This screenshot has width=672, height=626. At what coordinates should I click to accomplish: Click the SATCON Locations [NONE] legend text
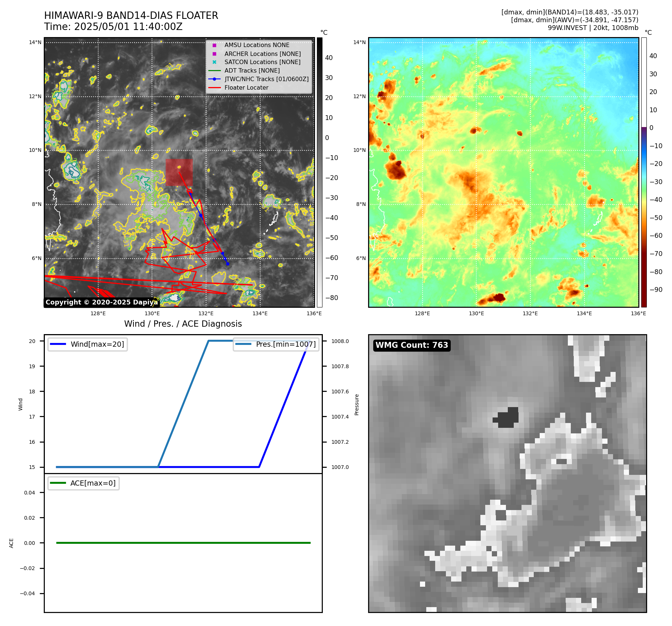point(262,62)
